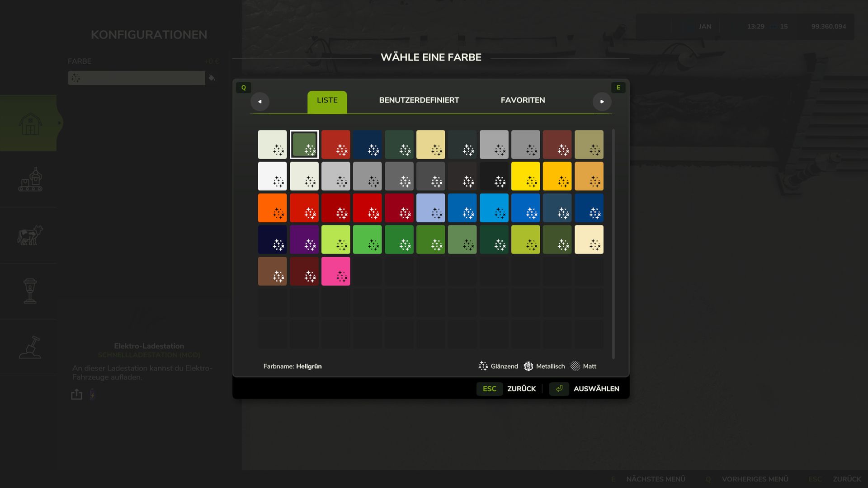Click the Farbname Hellgrün label

pos(292,366)
